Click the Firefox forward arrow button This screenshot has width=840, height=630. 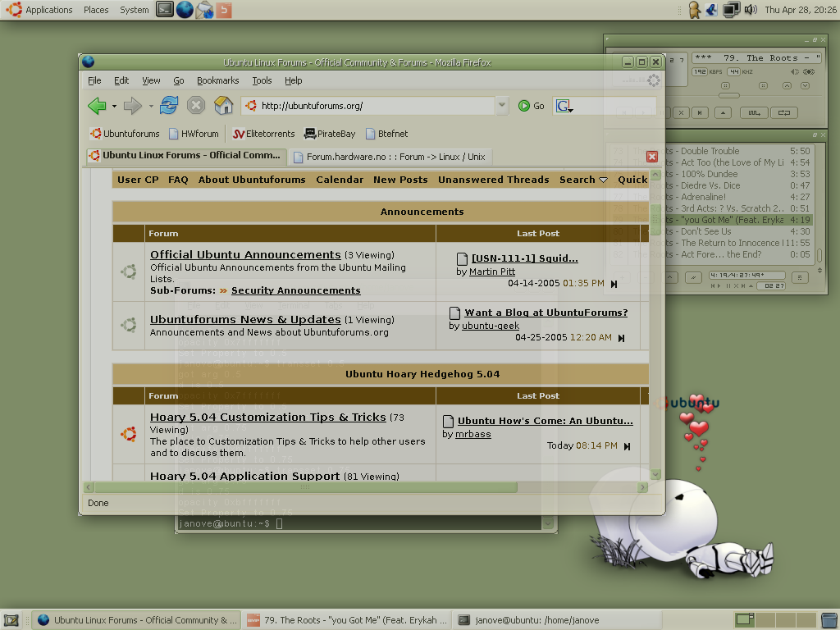pos(132,106)
